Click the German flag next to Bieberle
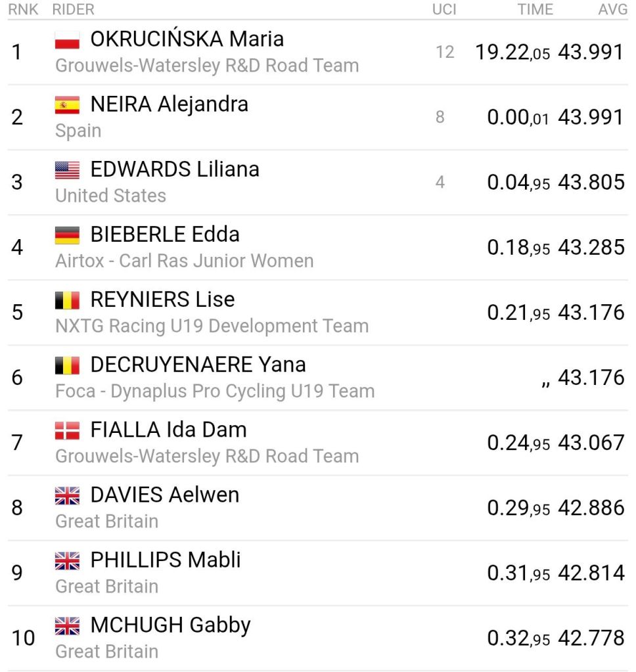 [x=67, y=235]
